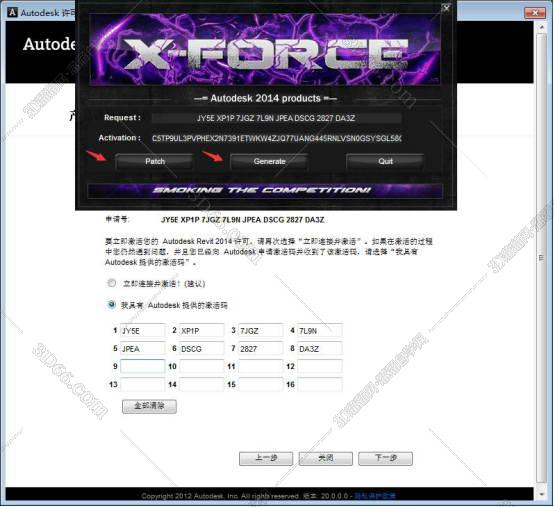
Task: Select the connect and activate now radio option
Action: click(111, 283)
